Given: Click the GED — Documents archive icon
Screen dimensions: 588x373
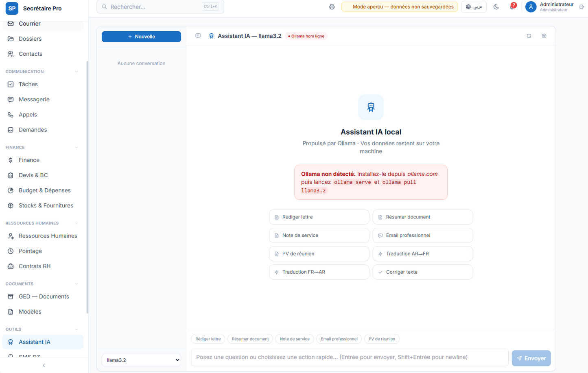Looking at the screenshot, I should click(11, 297).
